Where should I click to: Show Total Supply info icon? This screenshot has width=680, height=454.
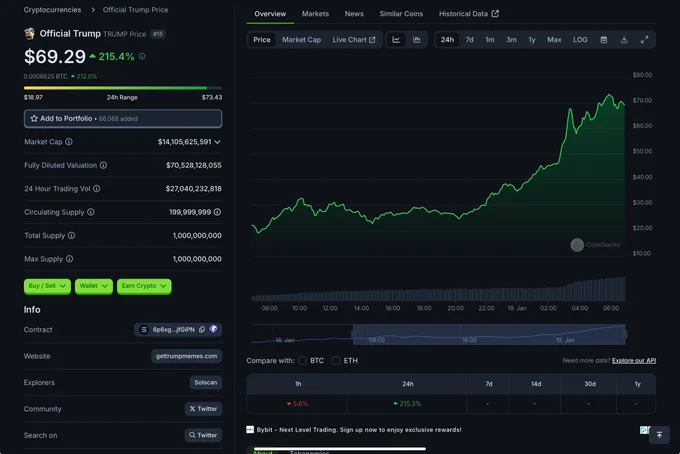click(x=72, y=235)
